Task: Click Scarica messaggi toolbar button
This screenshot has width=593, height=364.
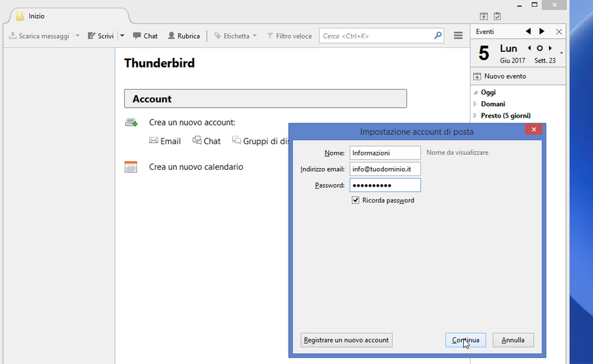Action: click(39, 36)
